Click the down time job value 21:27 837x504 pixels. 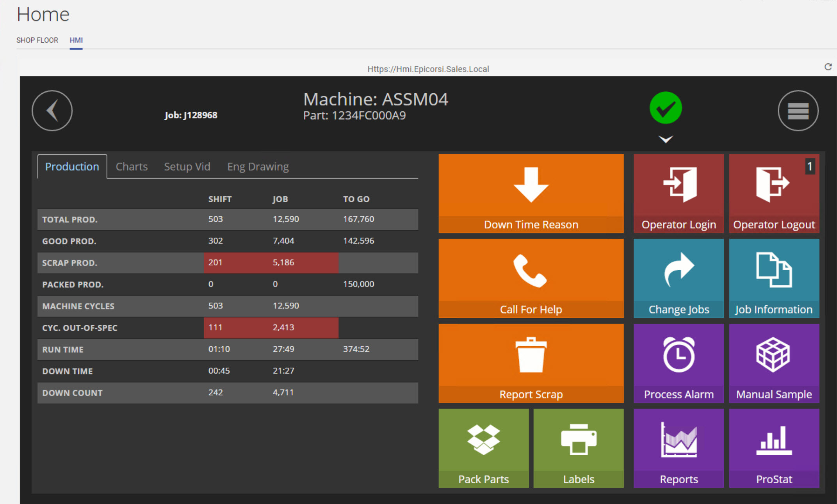tap(283, 371)
